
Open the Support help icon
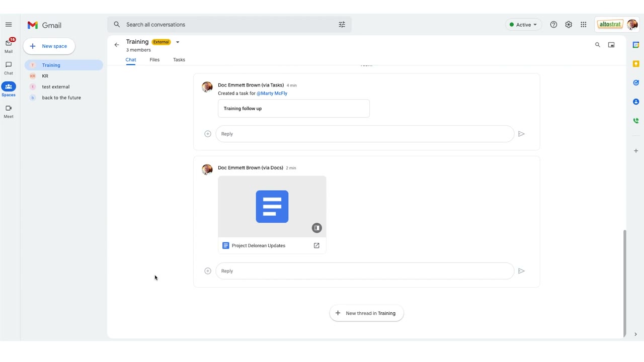(553, 25)
